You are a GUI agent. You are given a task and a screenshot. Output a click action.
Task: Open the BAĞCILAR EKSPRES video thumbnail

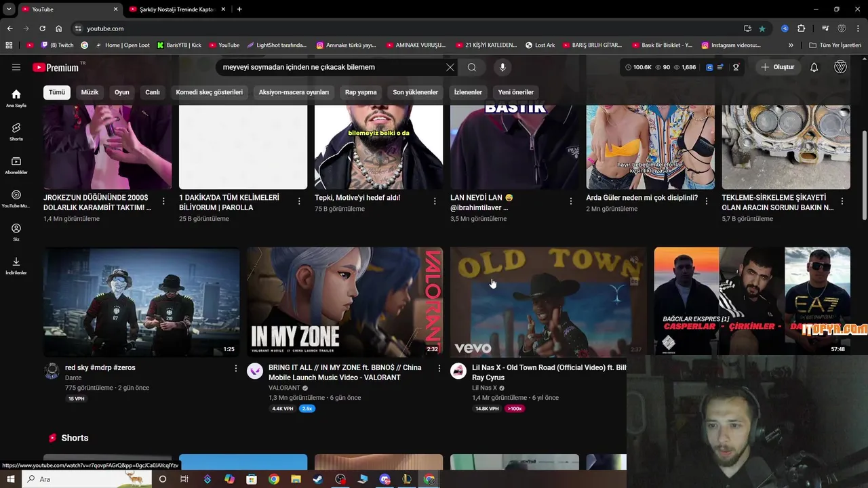click(752, 302)
